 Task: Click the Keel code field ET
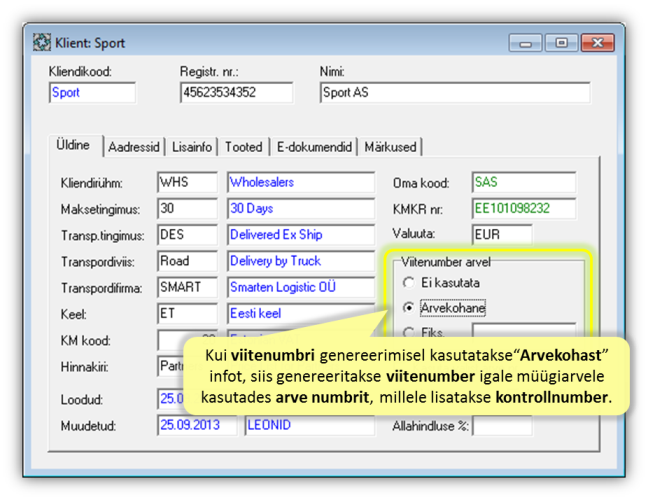coord(187,314)
